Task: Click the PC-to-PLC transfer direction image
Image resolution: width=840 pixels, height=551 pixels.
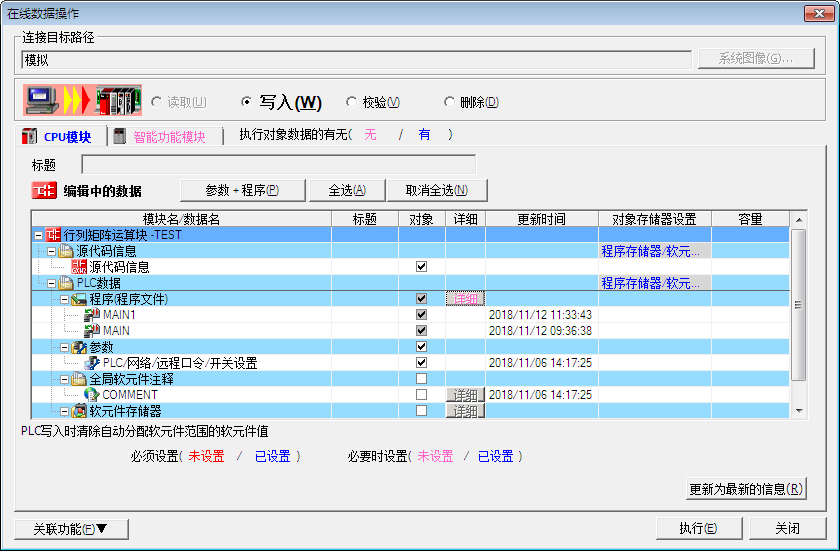Action: 83,102
